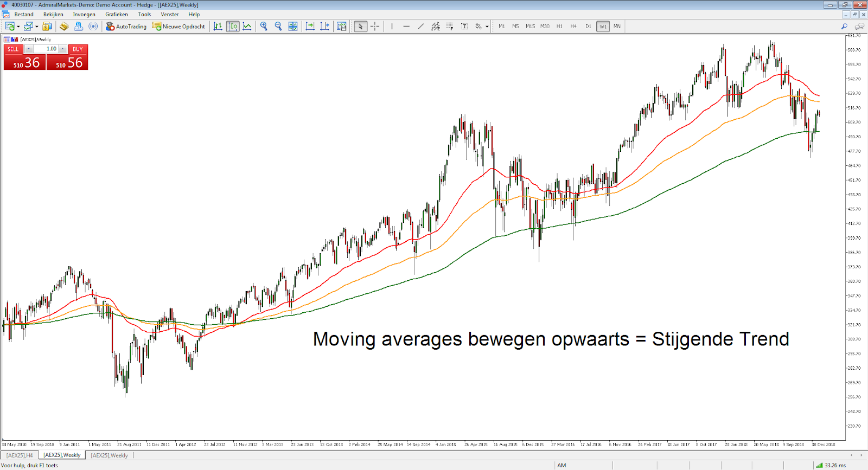The height and width of the screenshot is (470, 868).
Task: Select the arrows and shapes tool
Action: [478, 26]
